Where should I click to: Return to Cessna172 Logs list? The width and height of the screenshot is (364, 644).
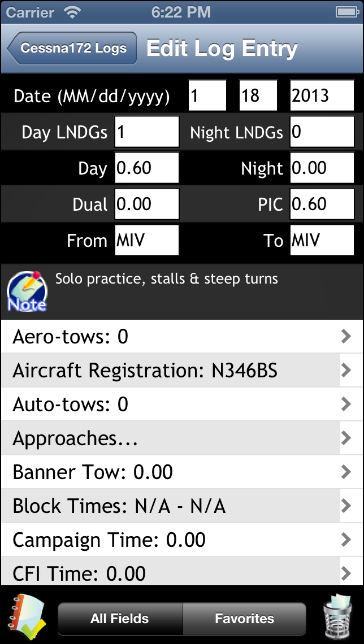(x=70, y=49)
